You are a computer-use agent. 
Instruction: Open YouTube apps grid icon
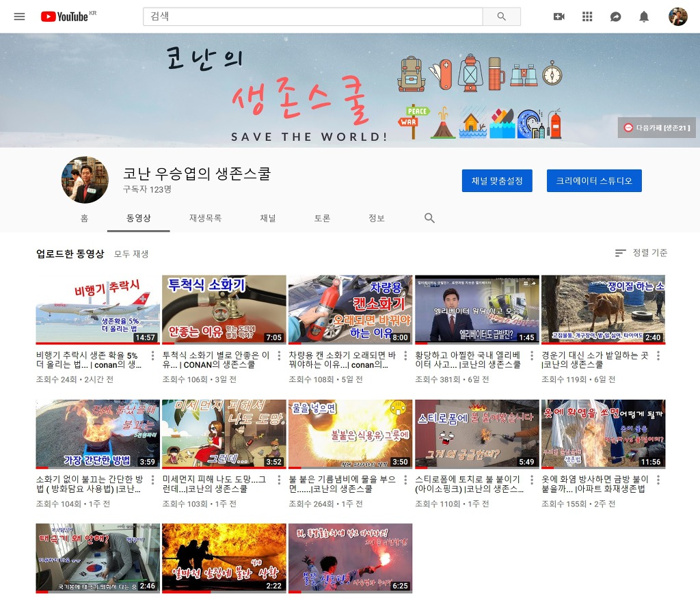coord(587,16)
